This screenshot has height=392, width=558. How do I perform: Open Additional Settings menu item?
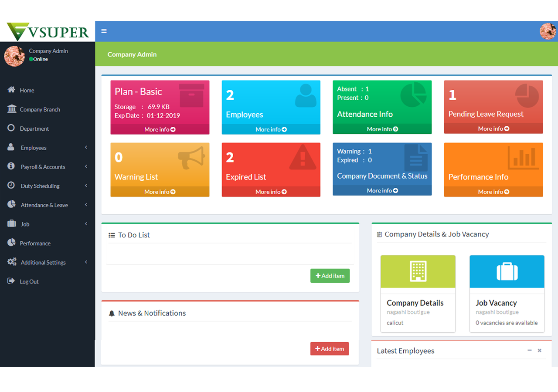click(x=43, y=263)
